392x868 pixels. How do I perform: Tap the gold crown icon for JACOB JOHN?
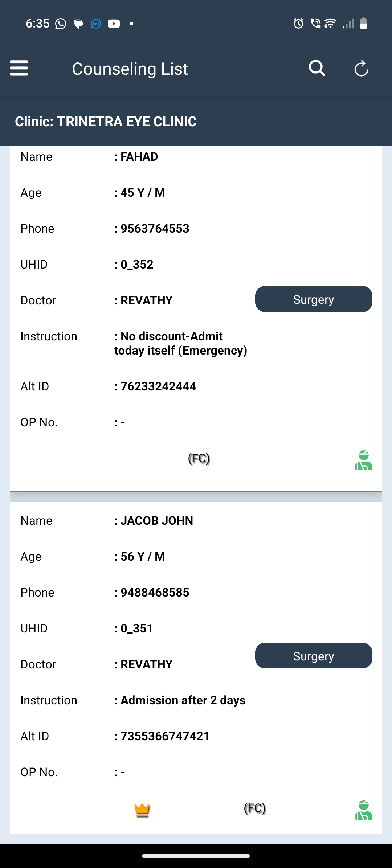pos(142,810)
